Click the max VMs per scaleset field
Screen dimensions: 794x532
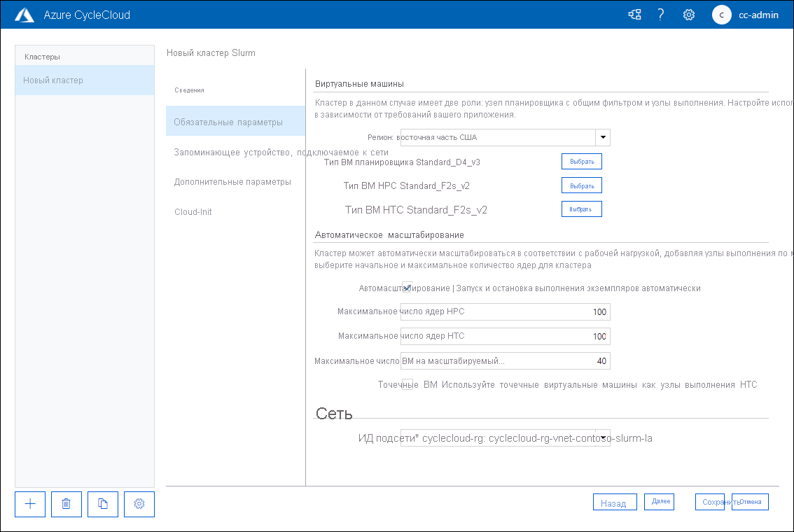click(505, 361)
